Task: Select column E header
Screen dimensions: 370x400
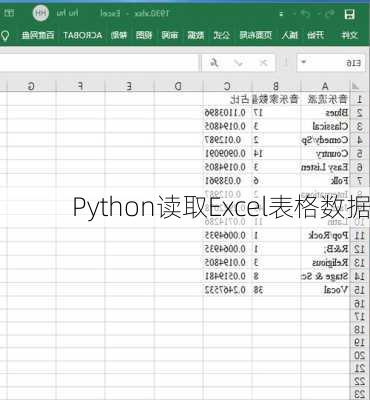Action: (x=130, y=86)
